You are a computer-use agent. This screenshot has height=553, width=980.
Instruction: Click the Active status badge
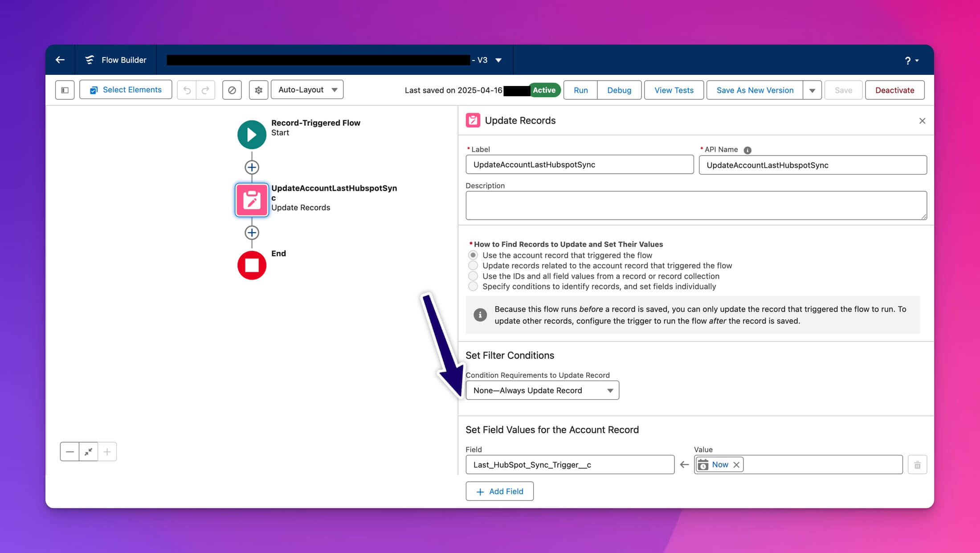[x=544, y=90]
